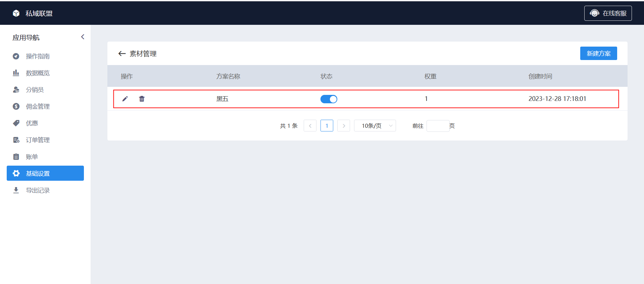
Task: Click the 操作指南 compass icon
Action: pyautogui.click(x=16, y=56)
